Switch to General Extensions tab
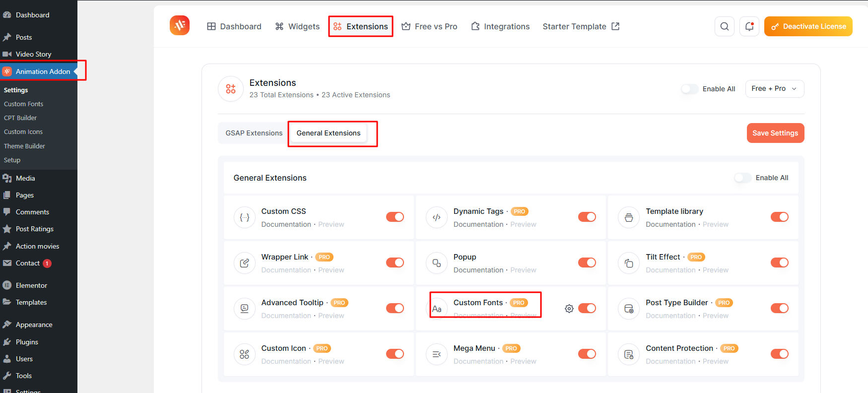Viewport: 868px width, 393px height. coord(329,133)
